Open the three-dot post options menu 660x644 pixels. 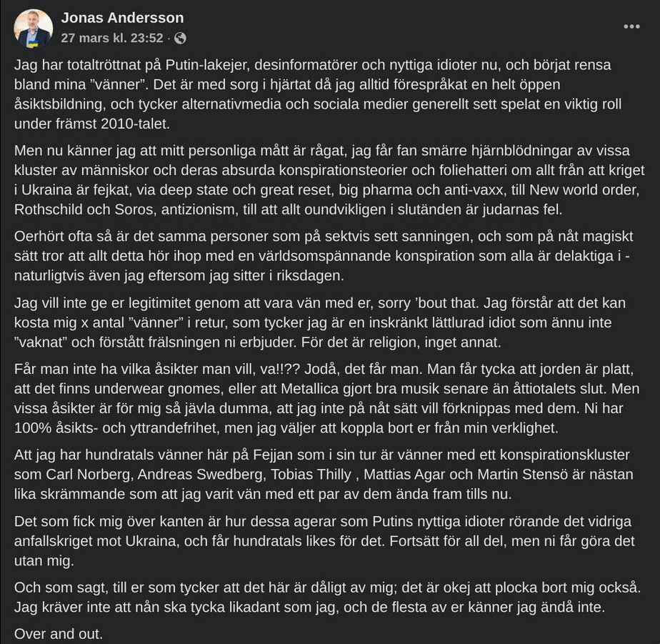[631, 26]
